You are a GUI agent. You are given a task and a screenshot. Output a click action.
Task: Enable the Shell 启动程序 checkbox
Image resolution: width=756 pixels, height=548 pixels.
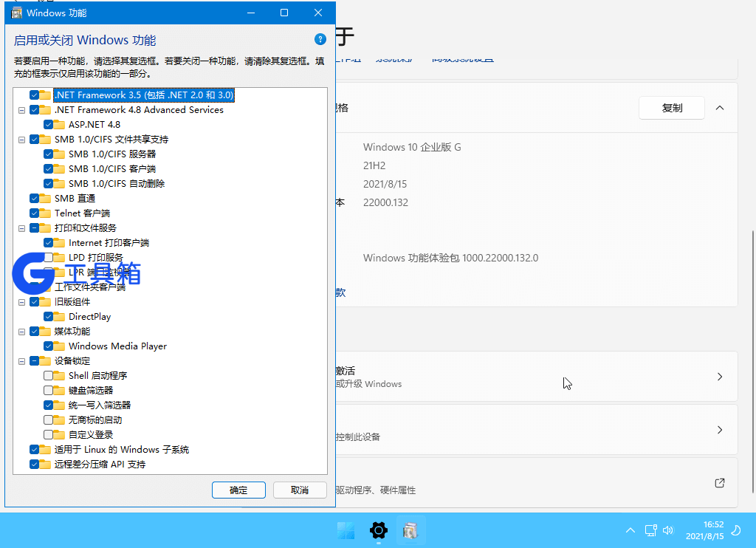tap(48, 375)
